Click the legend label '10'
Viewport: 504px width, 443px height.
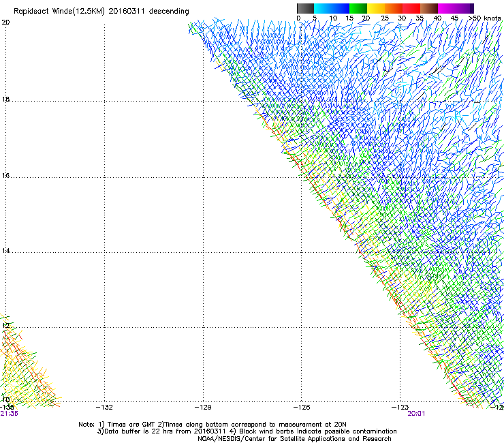(333, 18)
